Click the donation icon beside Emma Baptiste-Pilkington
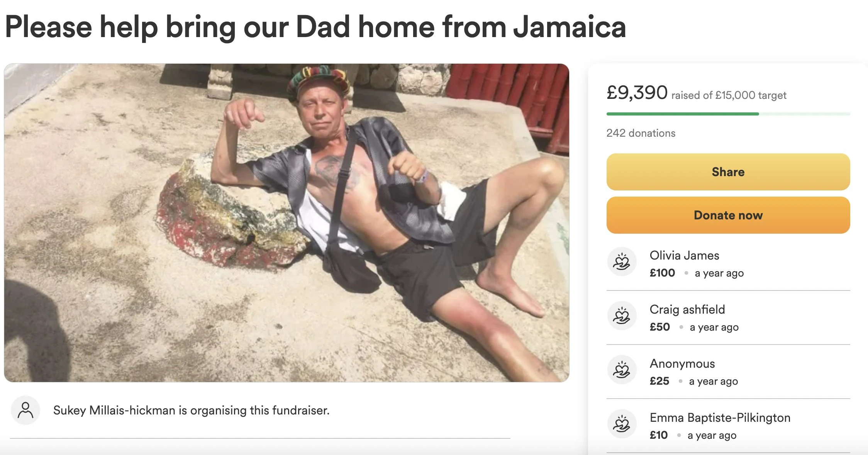868x455 pixels. click(622, 424)
